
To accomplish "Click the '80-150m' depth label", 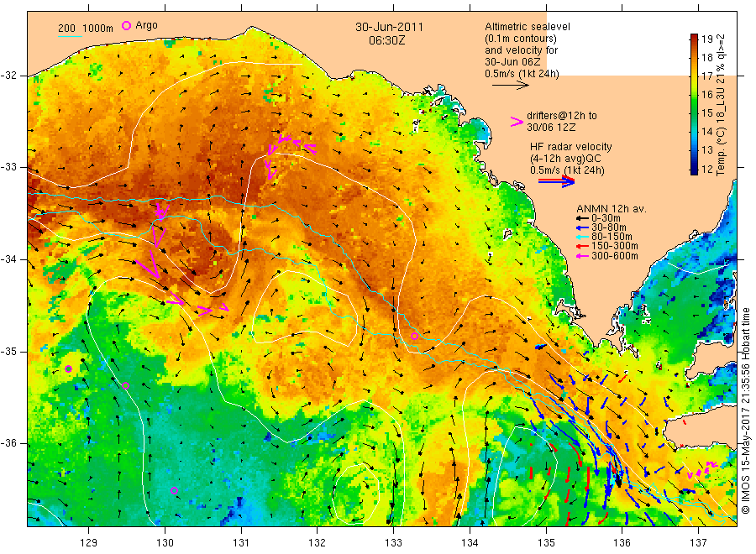I will [x=612, y=237].
